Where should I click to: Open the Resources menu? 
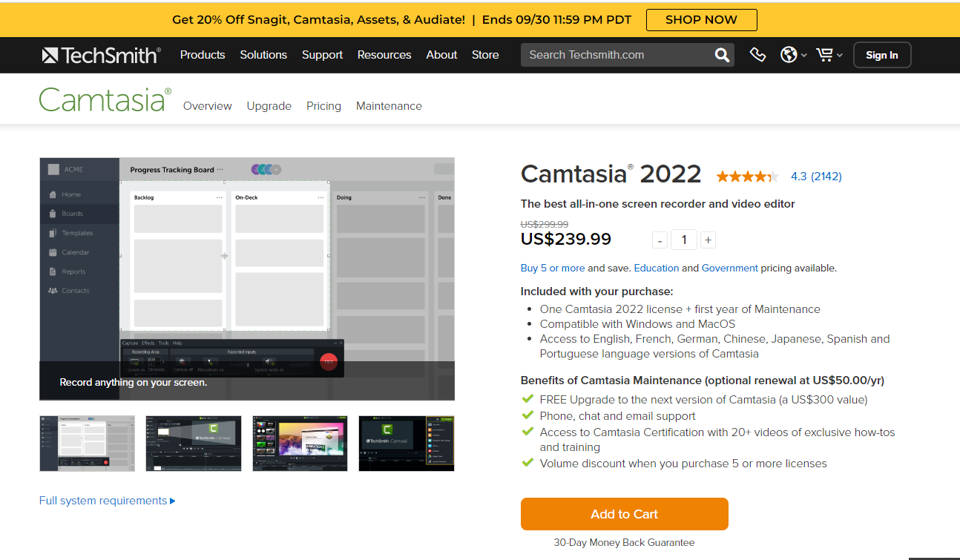(384, 55)
